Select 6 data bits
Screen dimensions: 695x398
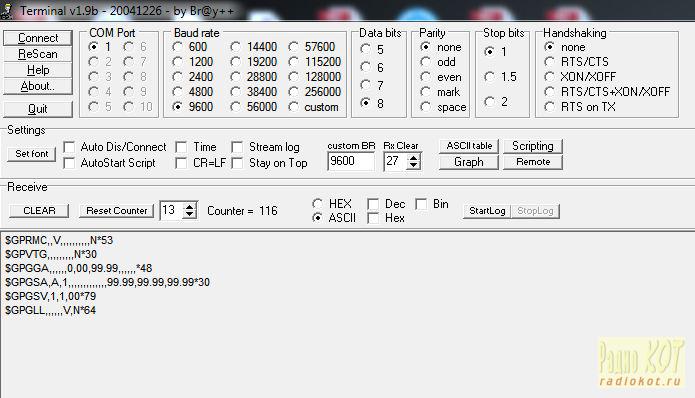tap(366, 67)
